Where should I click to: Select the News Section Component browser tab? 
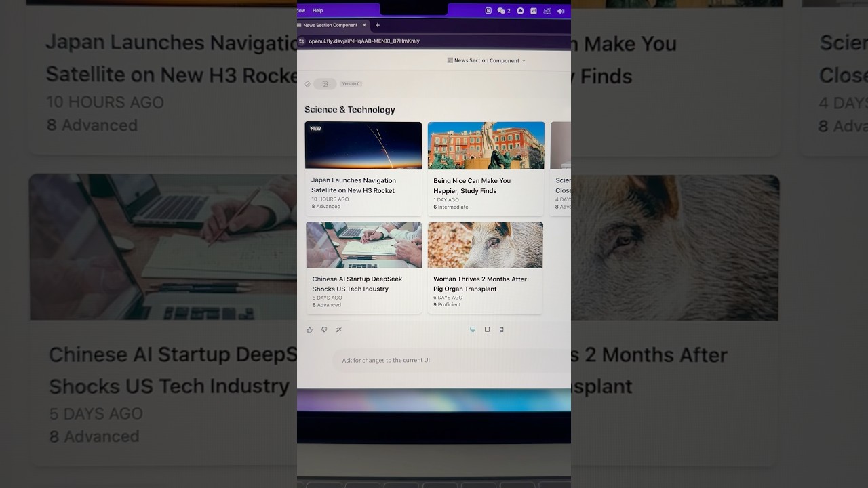330,26
